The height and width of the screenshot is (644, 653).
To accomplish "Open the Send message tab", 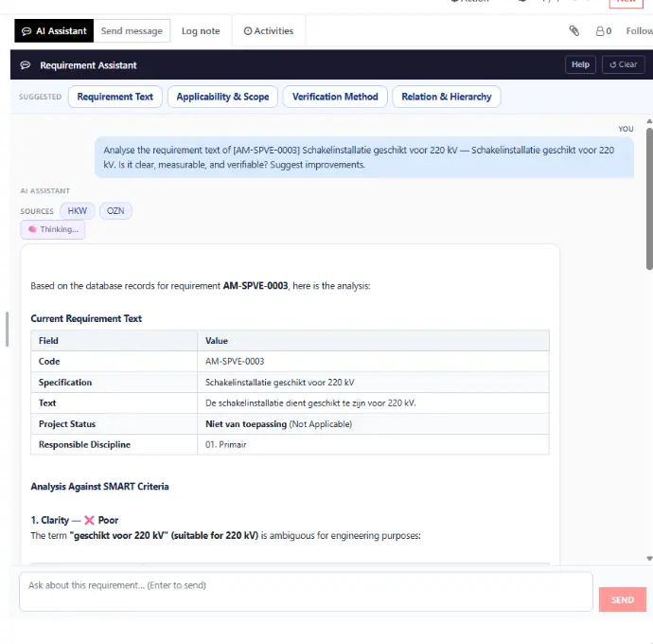I will click(132, 31).
